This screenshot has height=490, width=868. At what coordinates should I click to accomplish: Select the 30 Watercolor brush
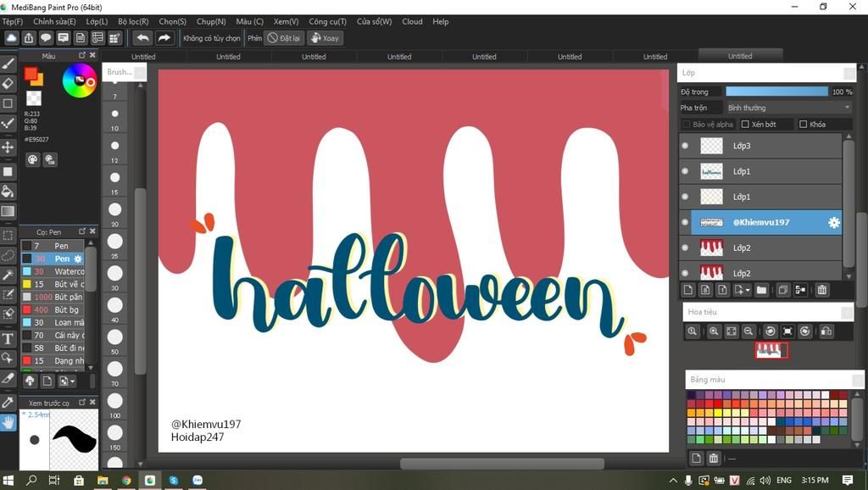[53, 271]
